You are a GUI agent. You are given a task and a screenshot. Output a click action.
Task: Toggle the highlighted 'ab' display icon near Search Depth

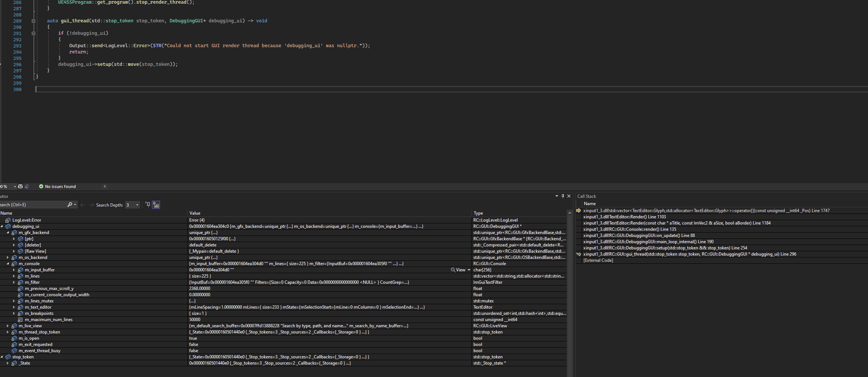click(x=156, y=205)
